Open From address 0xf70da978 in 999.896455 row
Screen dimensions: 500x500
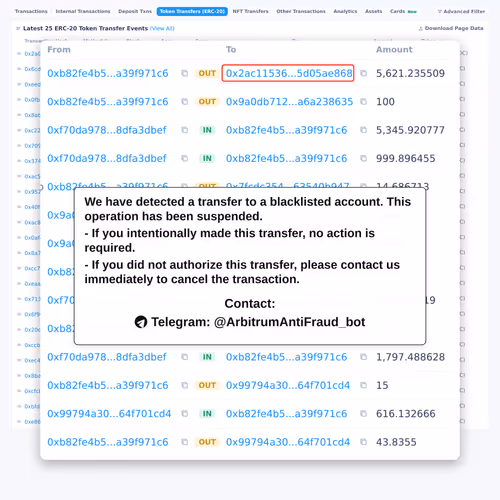[107, 158]
